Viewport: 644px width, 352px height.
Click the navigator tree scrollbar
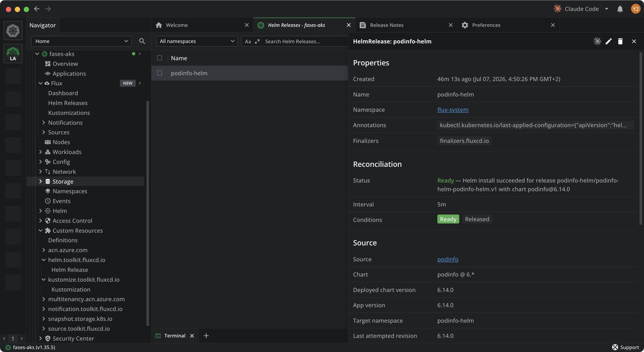(x=148, y=213)
